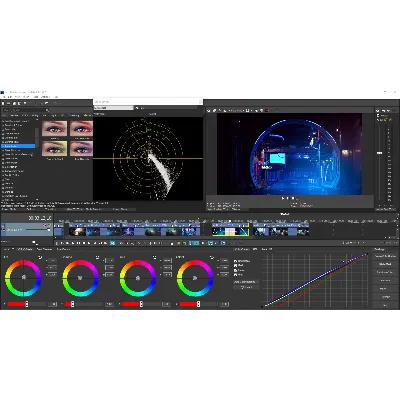
Task: Toggle the Red curves channel checkbox
Action: pos(236,266)
